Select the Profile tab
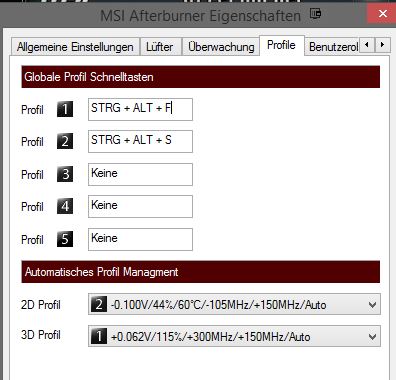This screenshot has width=396, height=380. pyautogui.click(x=282, y=45)
